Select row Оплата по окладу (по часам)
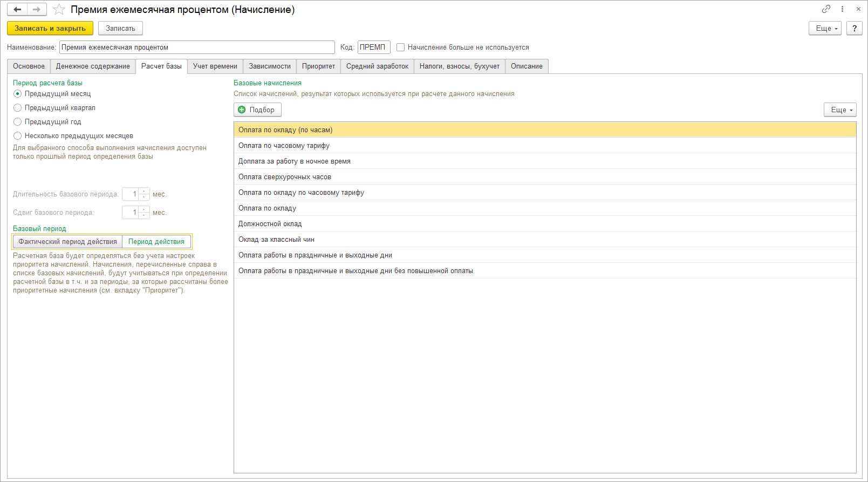This screenshot has height=482, width=868. 545,130
